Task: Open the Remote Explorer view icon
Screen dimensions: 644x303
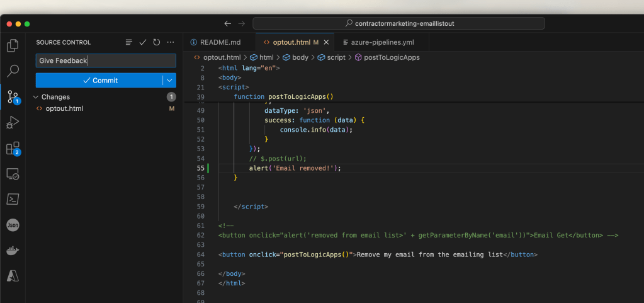Action: (x=13, y=174)
